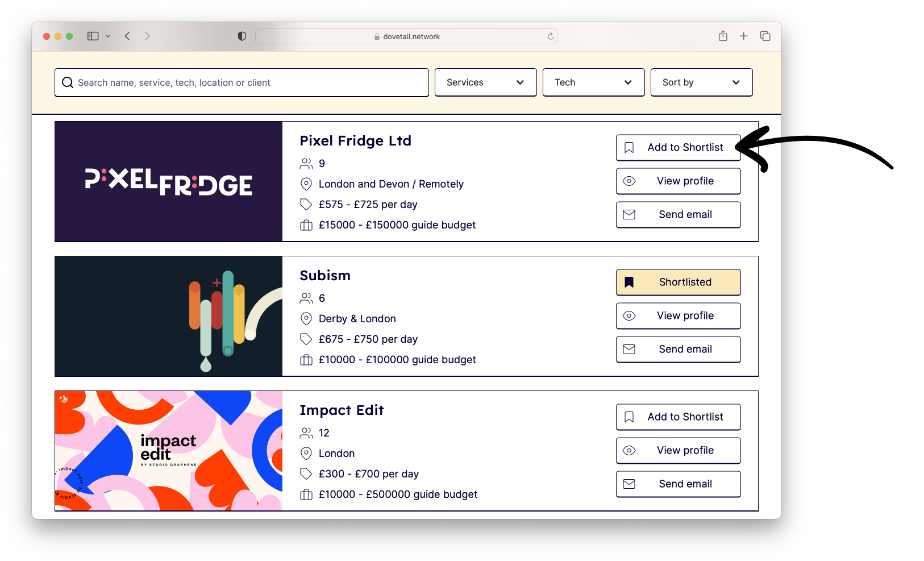Click briefcase icon beside £15000 - £150000 budget

tap(306, 225)
